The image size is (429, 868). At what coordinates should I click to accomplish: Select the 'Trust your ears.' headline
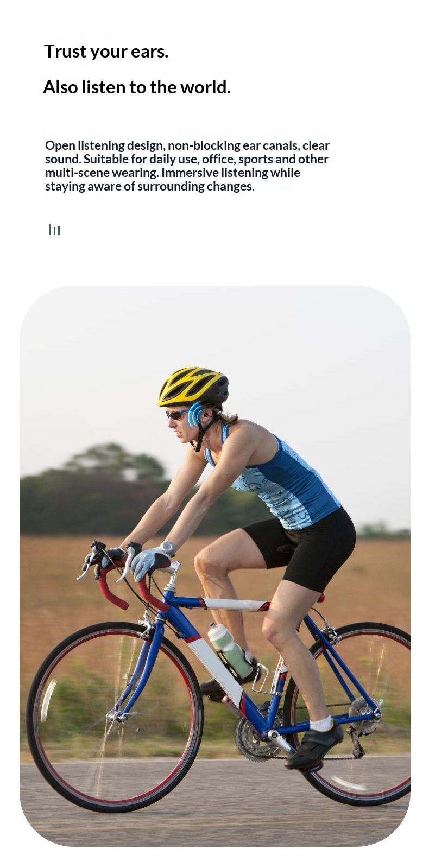click(x=106, y=51)
